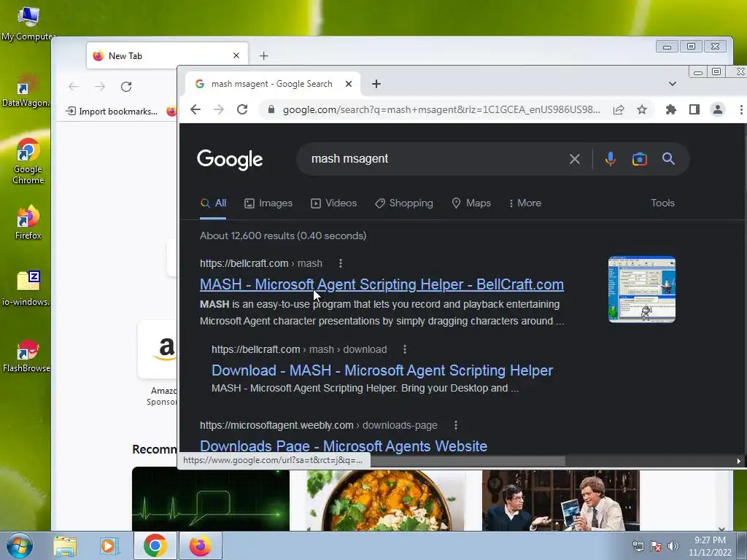Open Windows Explorer from the taskbar

pos(65,546)
